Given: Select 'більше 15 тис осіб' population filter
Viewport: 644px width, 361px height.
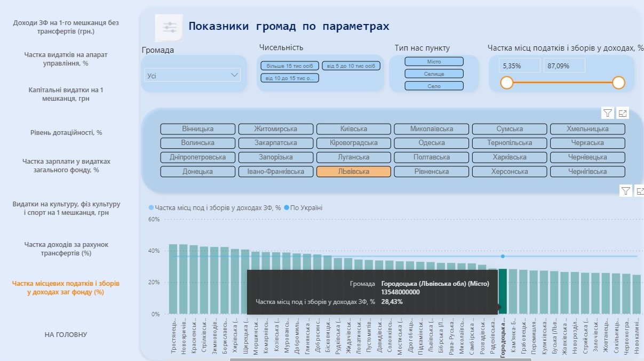Looking at the screenshot, I should tap(290, 66).
